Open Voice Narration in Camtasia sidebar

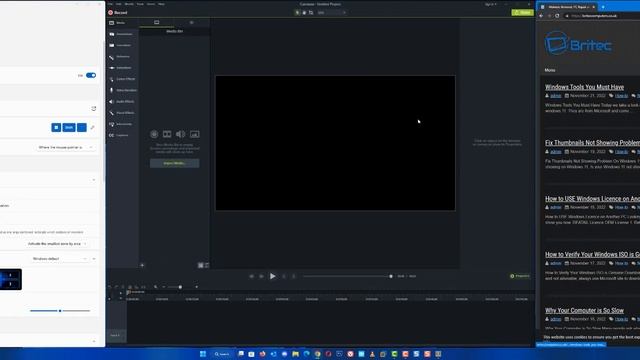coord(123,90)
